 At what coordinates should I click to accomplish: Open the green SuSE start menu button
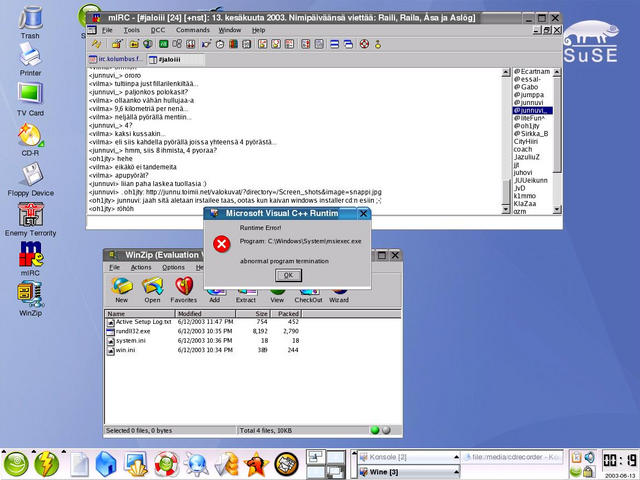click(16, 464)
